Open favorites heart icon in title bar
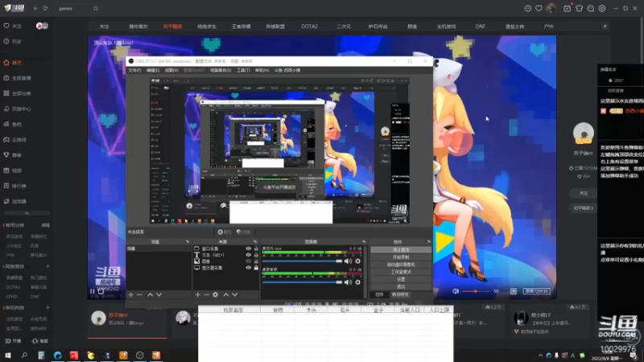This screenshot has height=362, width=644. 539,8
